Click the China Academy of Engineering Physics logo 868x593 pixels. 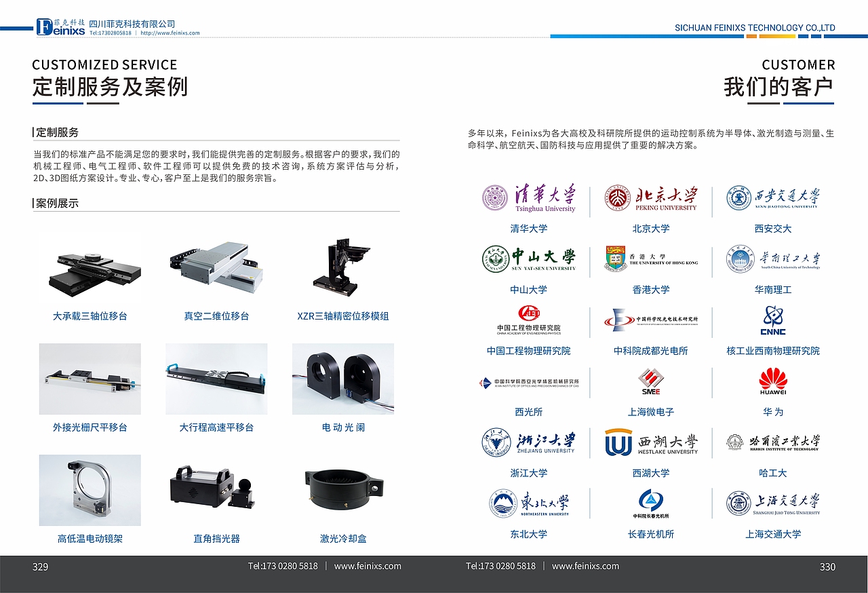point(529,320)
